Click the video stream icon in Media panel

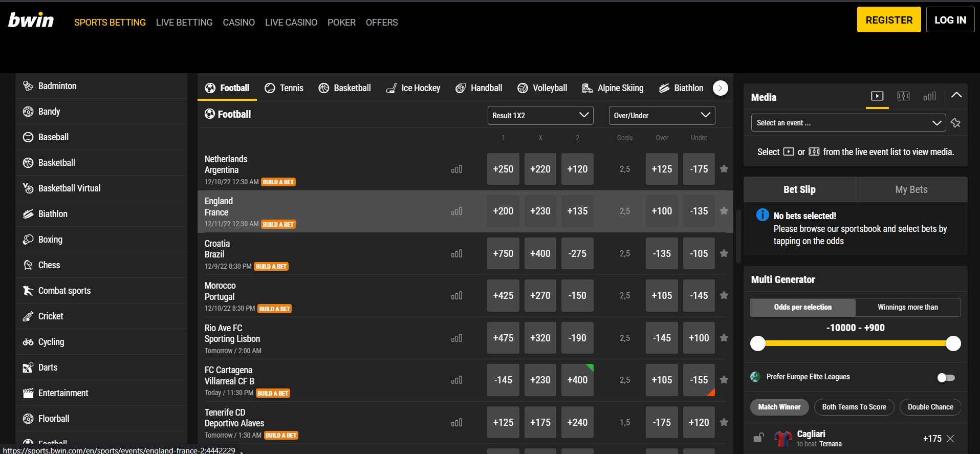[877, 96]
